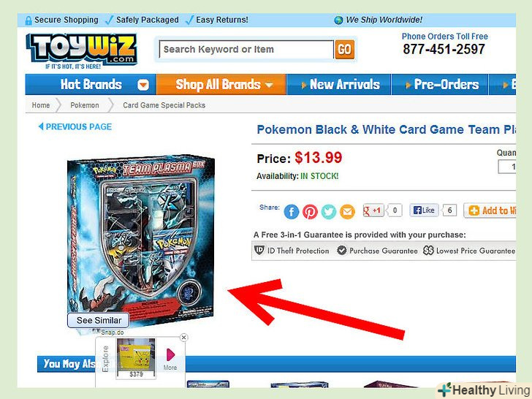This screenshot has height=399, width=532.
Task: Click the See Similar button
Action: click(x=99, y=320)
